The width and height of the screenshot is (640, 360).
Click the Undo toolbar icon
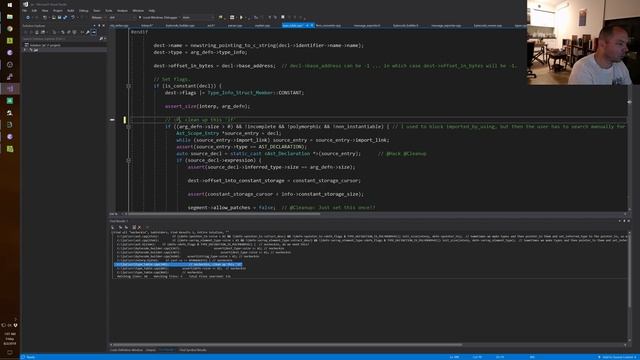(73, 18)
